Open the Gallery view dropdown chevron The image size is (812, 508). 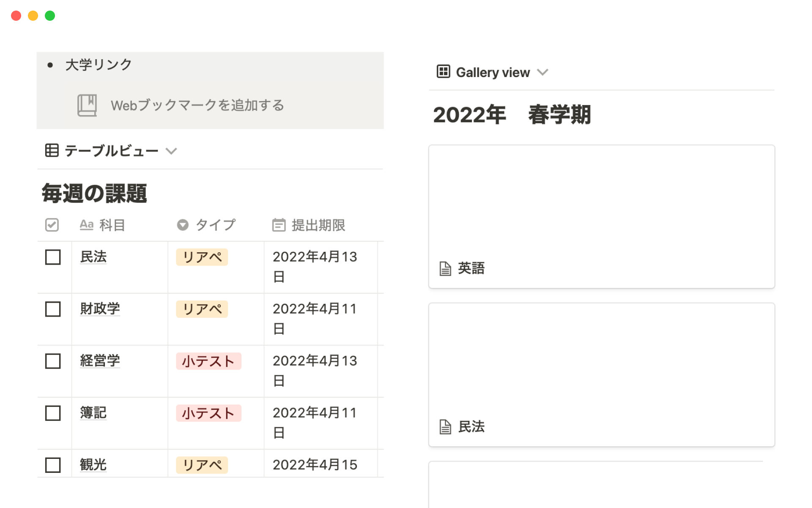[x=543, y=72]
